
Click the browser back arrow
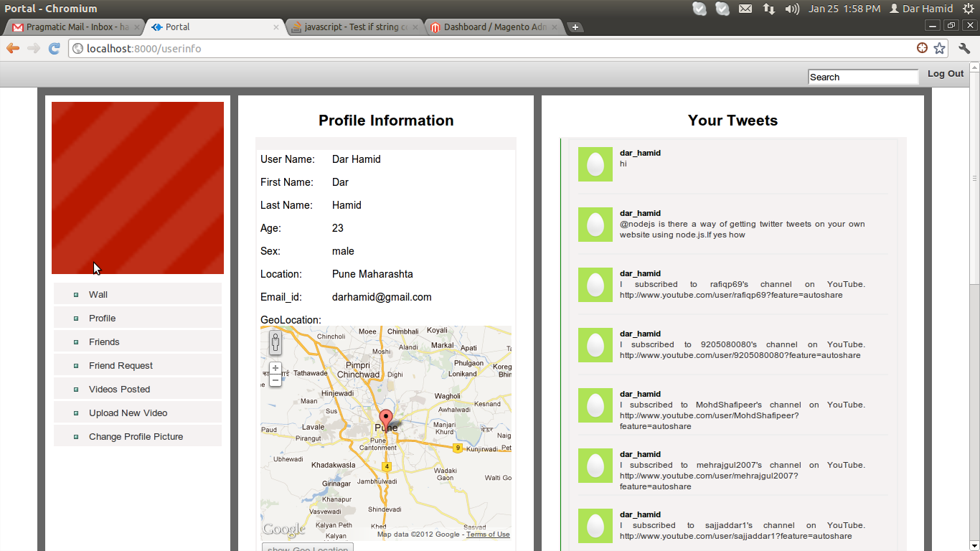tap(13, 48)
